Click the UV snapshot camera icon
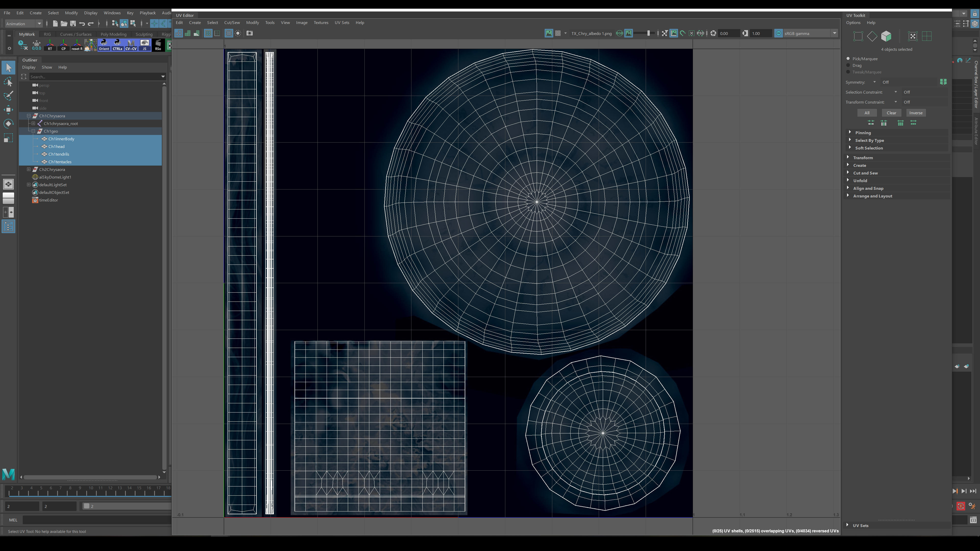 (250, 33)
